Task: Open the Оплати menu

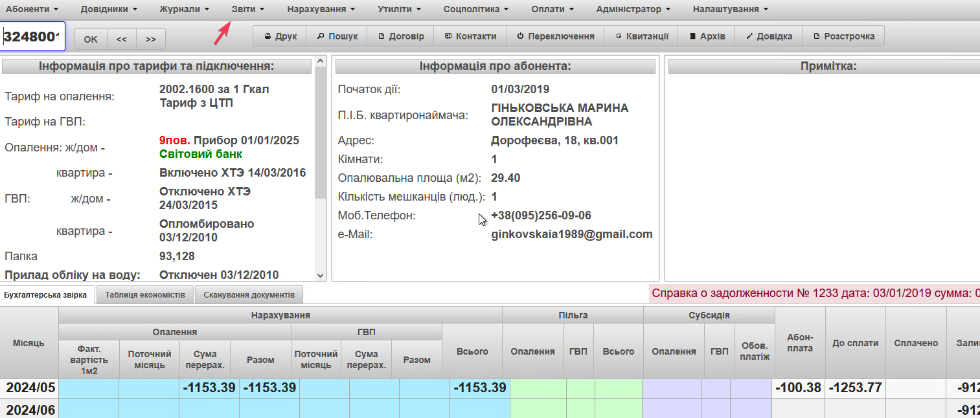Action: click(553, 10)
